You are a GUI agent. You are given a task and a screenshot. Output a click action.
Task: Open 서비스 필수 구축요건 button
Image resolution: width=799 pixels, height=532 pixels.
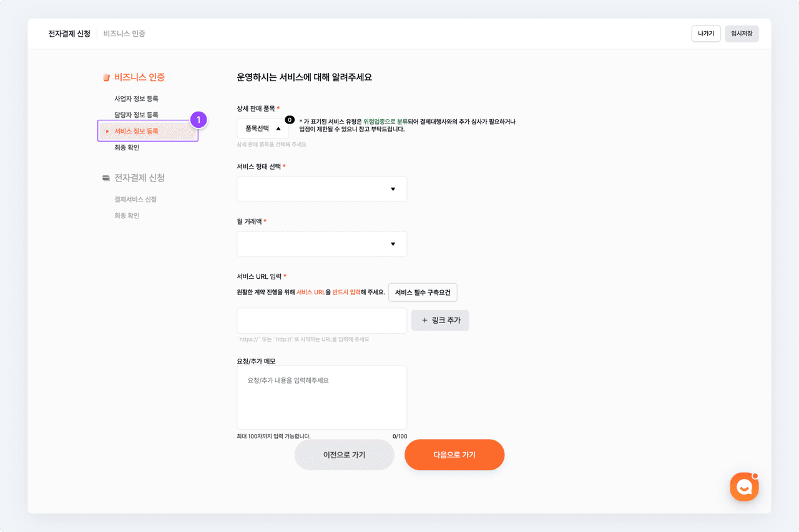(423, 292)
